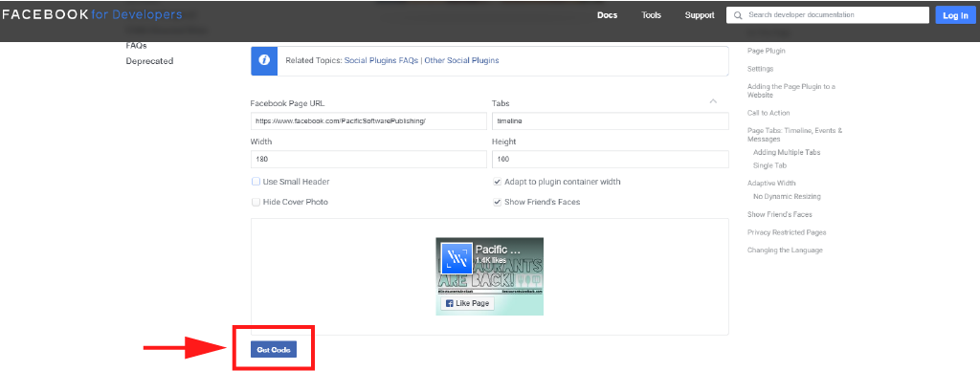980x371 pixels.
Task: Jump to Page Tabs: Timeline, Events & Messages
Action: 795,135
